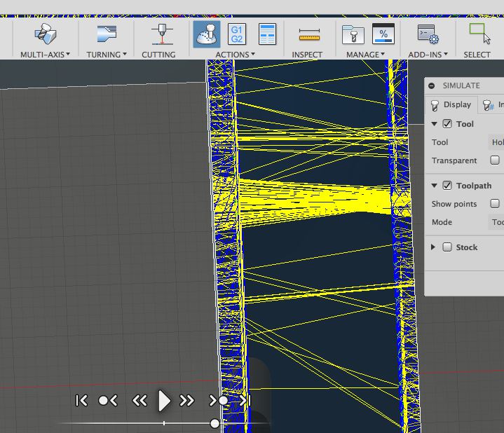Enable the Stock checkbox

(x=447, y=247)
